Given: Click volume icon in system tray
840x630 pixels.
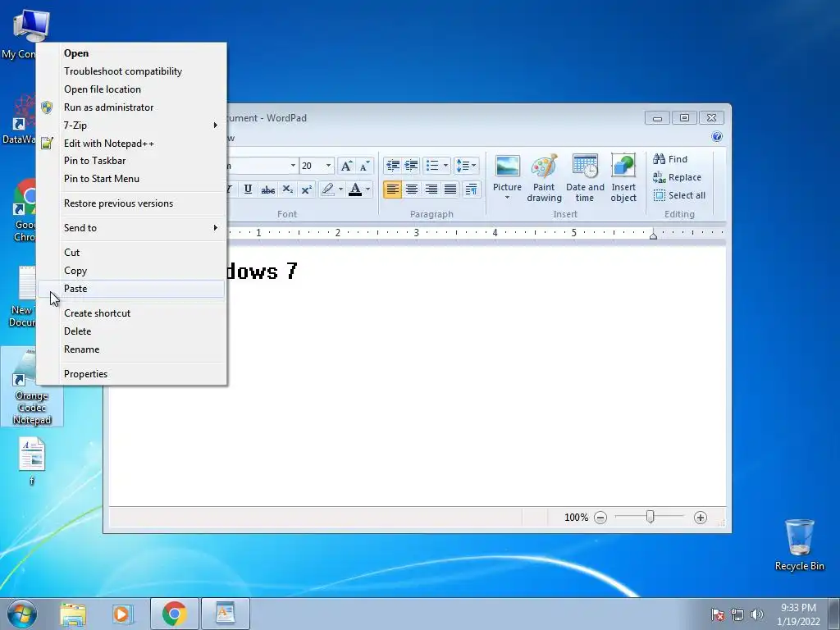Looking at the screenshot, I should (757, 614).
